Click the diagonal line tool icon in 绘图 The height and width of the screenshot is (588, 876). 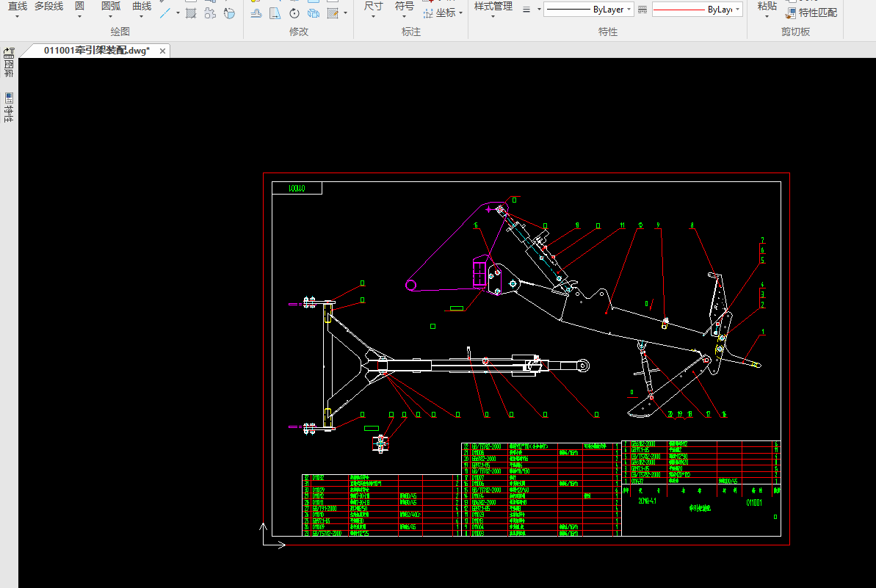click(x=166, y=13)
